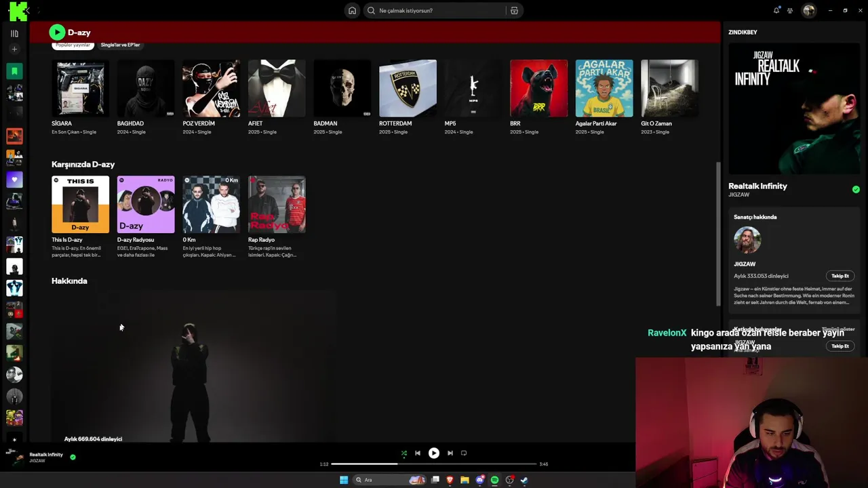Play D-azy with the green play button

pyautogui.click(x=57, y=32)
